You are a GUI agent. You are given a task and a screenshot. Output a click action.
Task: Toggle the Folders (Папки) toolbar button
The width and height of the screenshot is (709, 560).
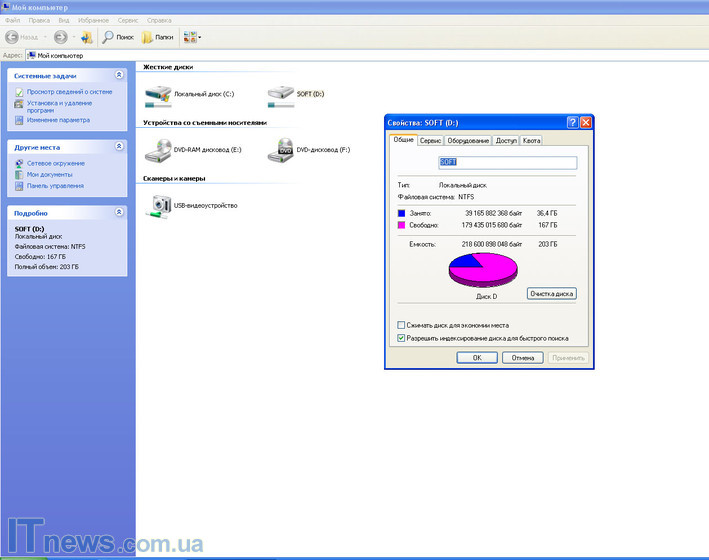tap(157, 37)
